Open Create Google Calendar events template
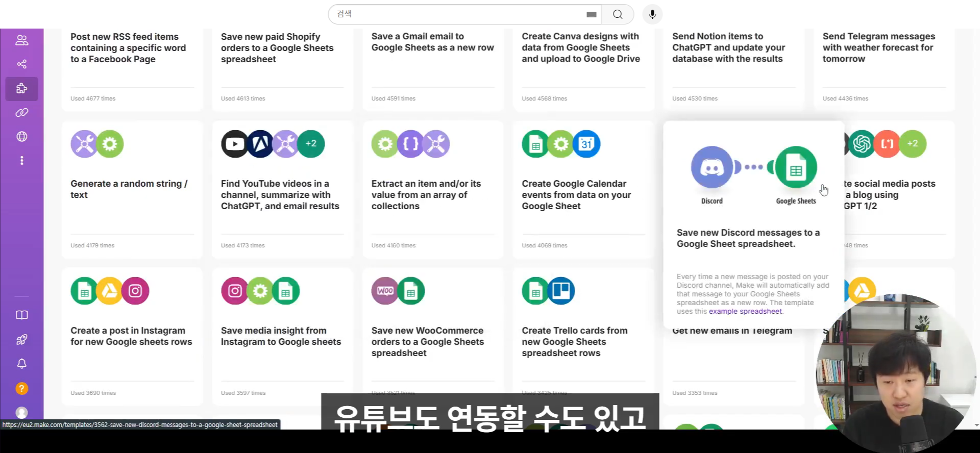The height and width of the screenshot is (453, 980). pos(576,195)
